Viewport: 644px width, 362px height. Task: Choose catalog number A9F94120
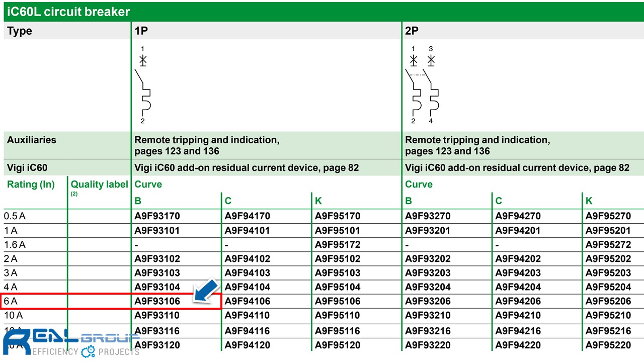click(248, 345)
